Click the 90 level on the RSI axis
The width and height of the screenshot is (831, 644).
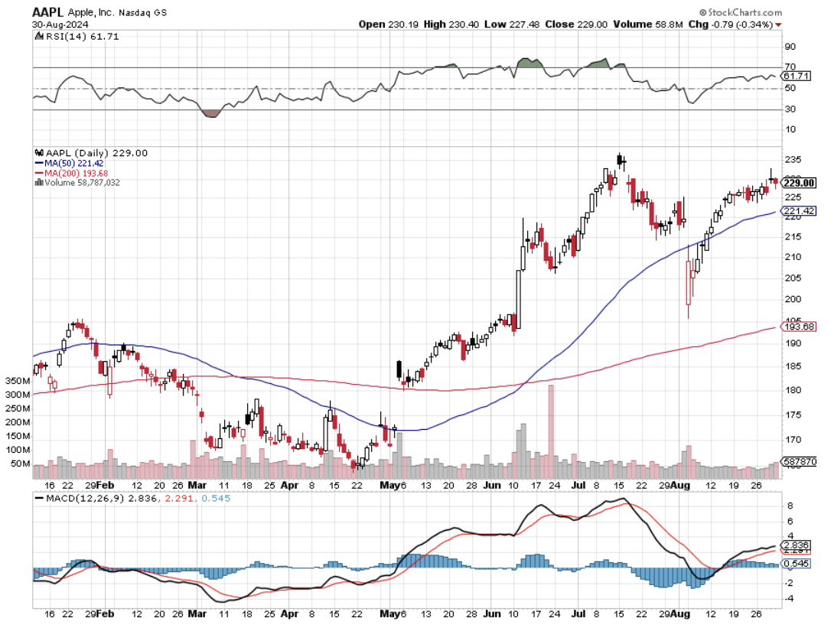click(x=790, y=47)
